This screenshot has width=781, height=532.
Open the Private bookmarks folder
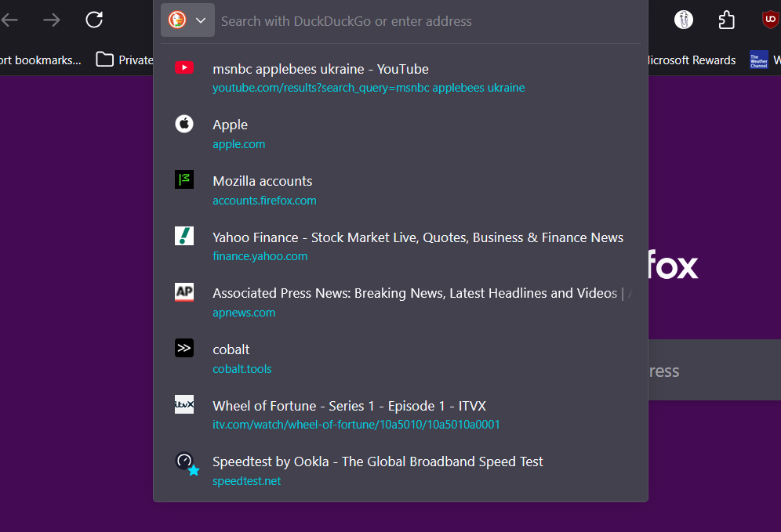pyautogui.click(x=124, y=60)
